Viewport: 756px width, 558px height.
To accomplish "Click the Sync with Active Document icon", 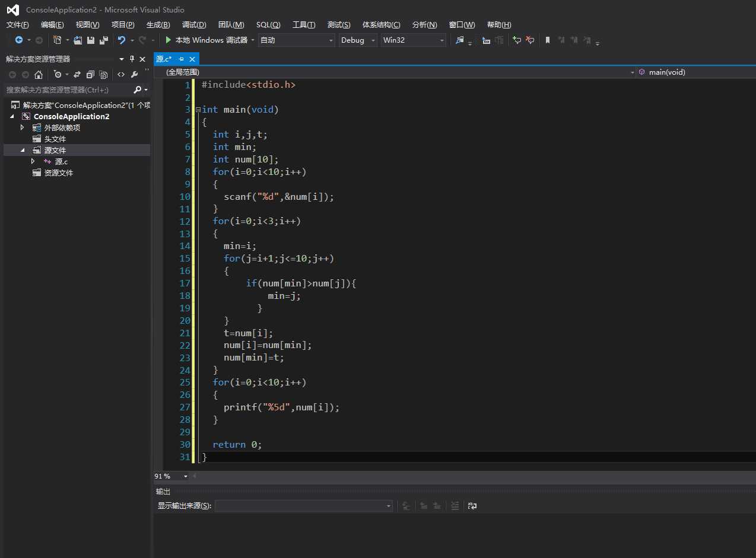I will (x=77, y=75).
